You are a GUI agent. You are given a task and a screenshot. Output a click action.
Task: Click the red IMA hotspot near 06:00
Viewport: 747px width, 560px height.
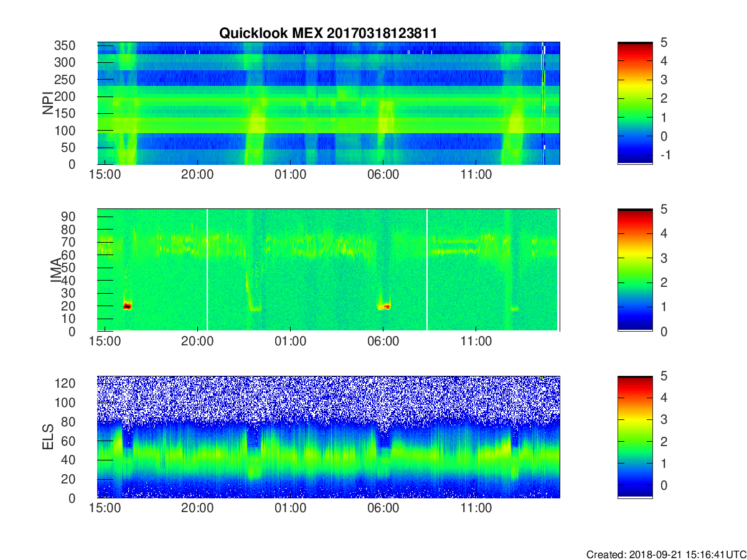pyautogui.click(x=386, y=306)
